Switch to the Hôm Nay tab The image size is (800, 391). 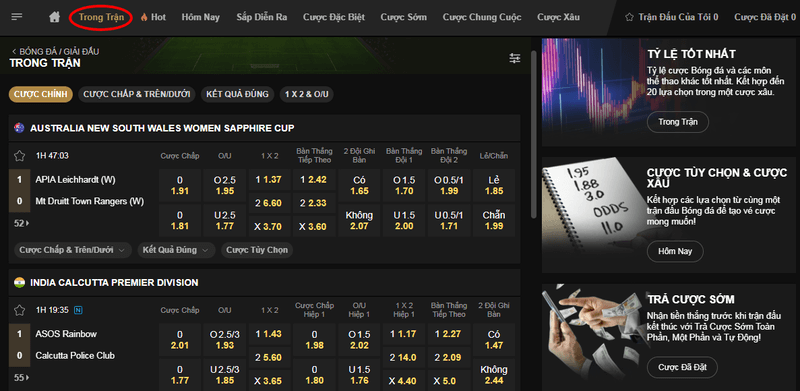(x=201, y=17)
